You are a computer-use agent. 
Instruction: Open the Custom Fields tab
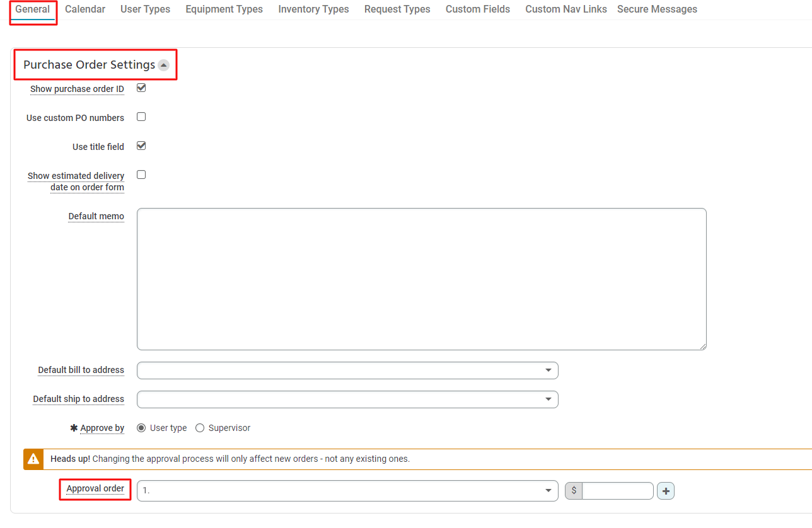point(477,9)
